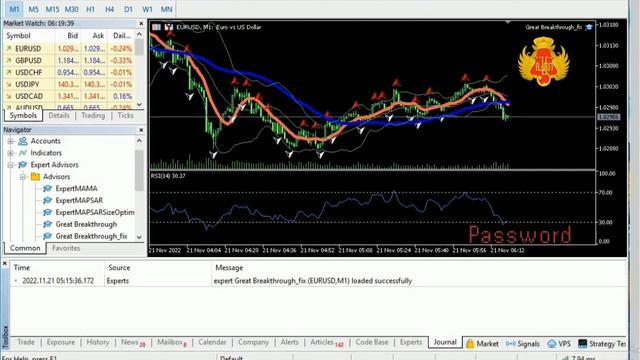Click Navigator scrollbar up arrow
This screenshot has width=640, height=360.
pyautogui.click(x=140, y=140)
